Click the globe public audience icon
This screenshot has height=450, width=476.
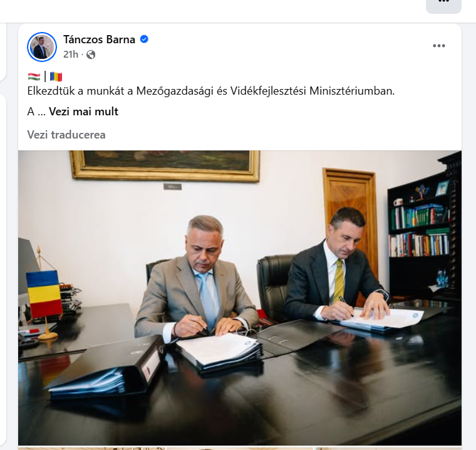point(91,55)
